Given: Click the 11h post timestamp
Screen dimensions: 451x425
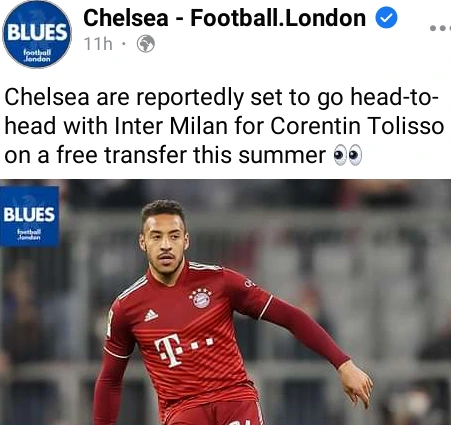Looking at the screenshot, I should [x=98, y=44].
